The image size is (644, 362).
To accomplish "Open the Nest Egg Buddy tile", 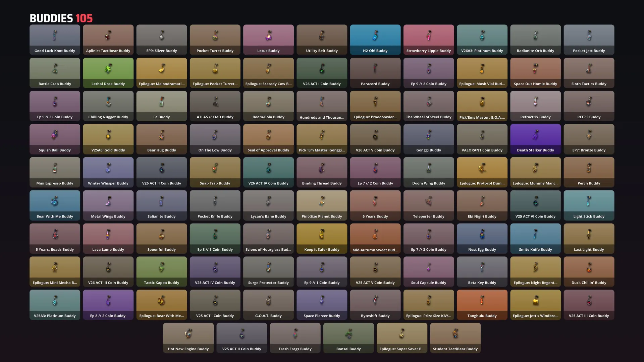I will click(482, 238).
